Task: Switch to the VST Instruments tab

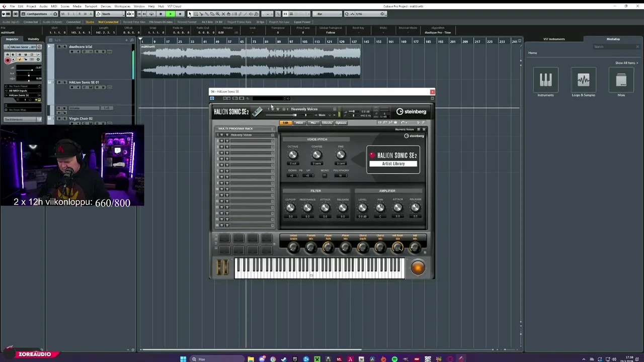Action: pyautogui.click(x=554, y=39)
